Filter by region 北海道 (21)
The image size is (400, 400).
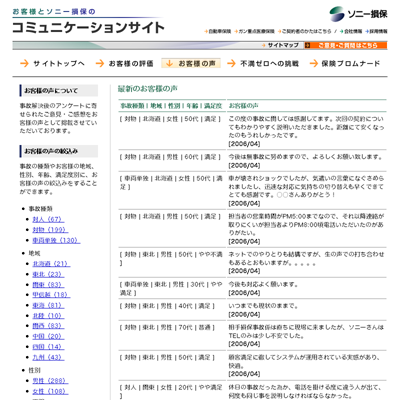(x=51, y=264)
